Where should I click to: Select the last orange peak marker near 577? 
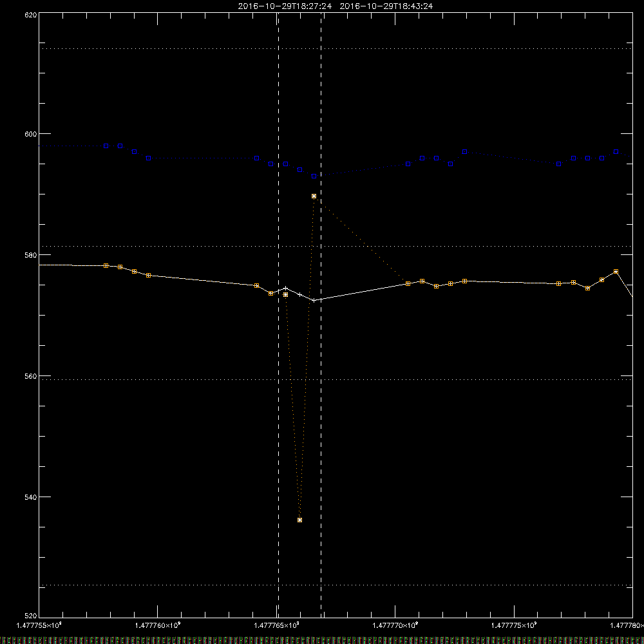coord(616,272)
